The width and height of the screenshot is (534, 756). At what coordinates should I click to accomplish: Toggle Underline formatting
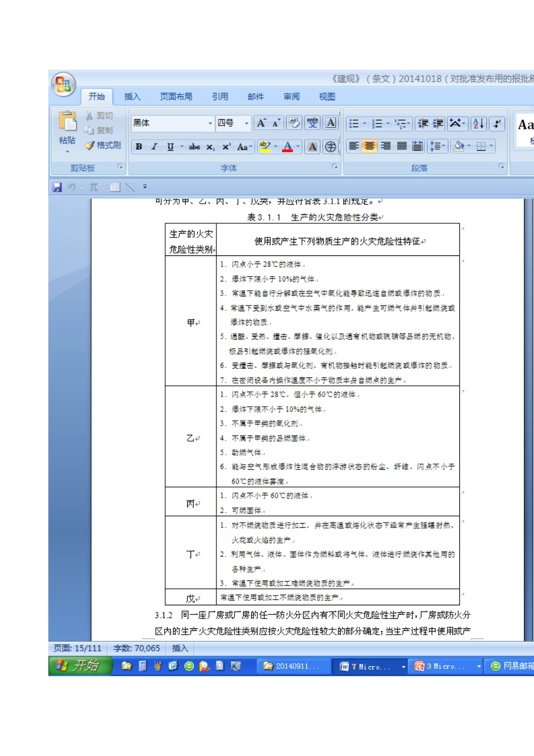point(170,147)
